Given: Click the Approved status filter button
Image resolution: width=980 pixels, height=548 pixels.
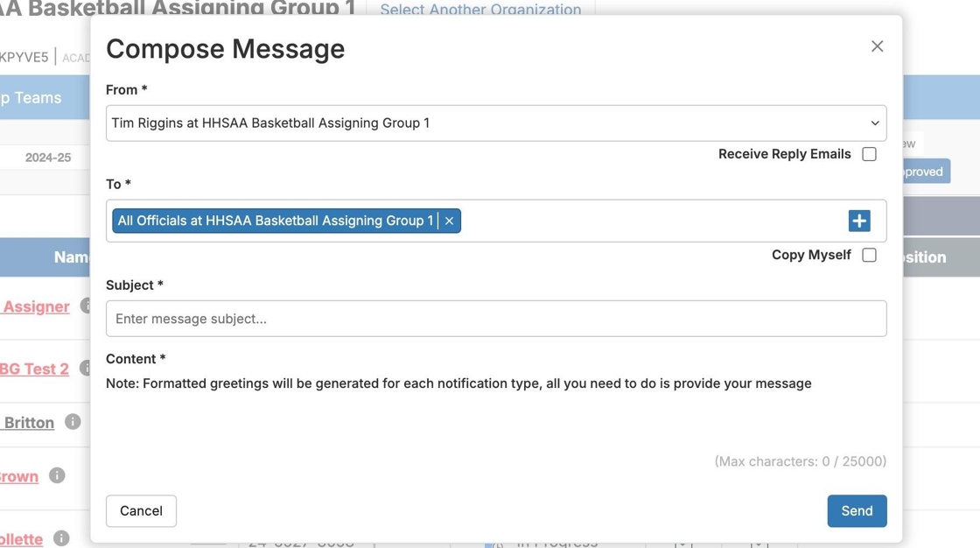Looking at the screenshot, I should coord(925,172).
